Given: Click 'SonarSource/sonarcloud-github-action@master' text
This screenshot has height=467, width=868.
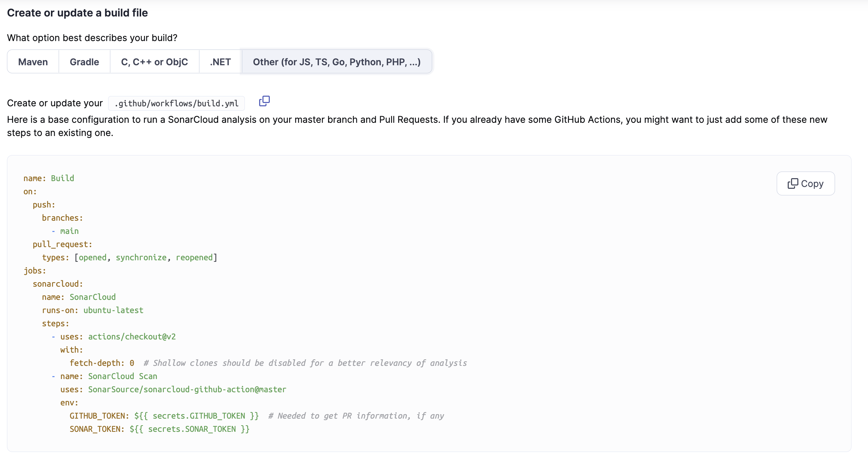Looking at the screenshot, I should 187,389.
